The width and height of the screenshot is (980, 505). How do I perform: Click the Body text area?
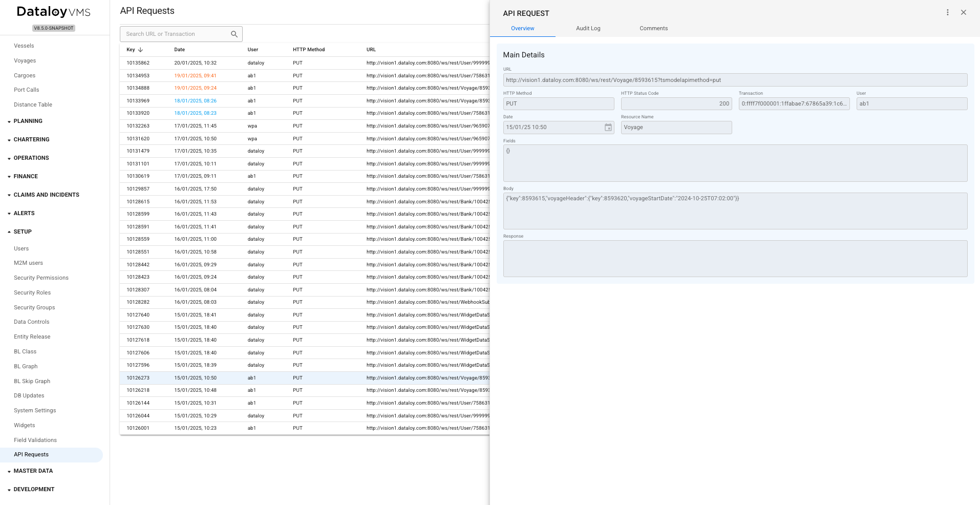click(735, 211)
